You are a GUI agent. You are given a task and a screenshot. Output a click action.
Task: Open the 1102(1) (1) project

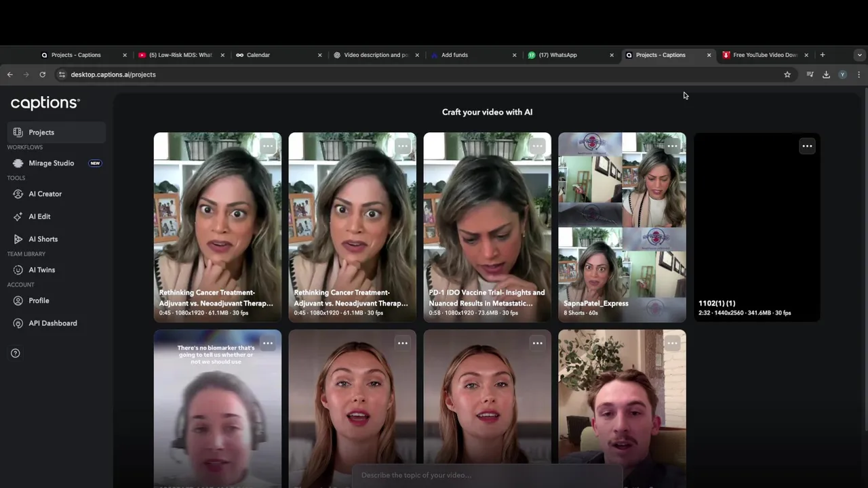[757, 227]
